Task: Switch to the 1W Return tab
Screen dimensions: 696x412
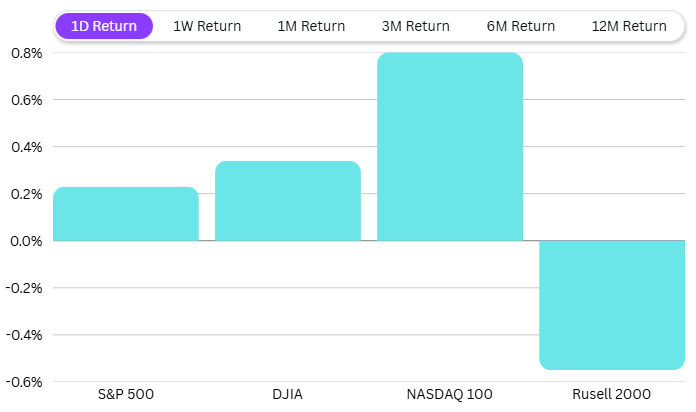Action: 207,26
